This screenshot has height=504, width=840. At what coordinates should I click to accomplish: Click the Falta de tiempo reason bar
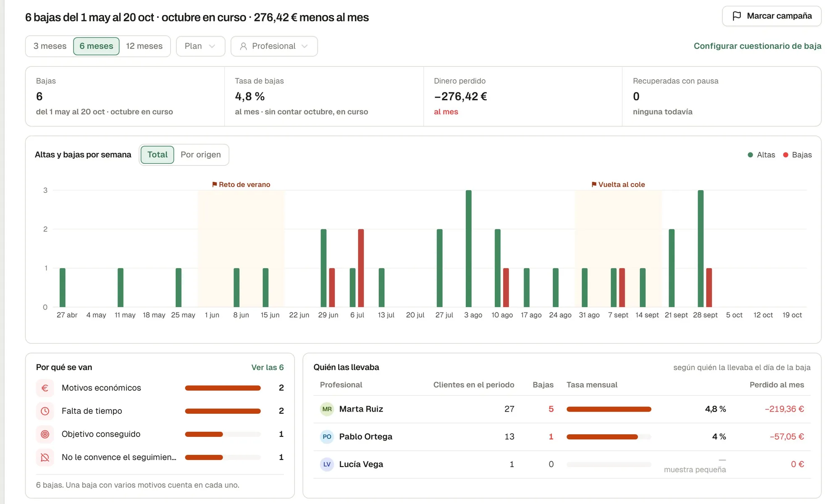coord(223,411)
